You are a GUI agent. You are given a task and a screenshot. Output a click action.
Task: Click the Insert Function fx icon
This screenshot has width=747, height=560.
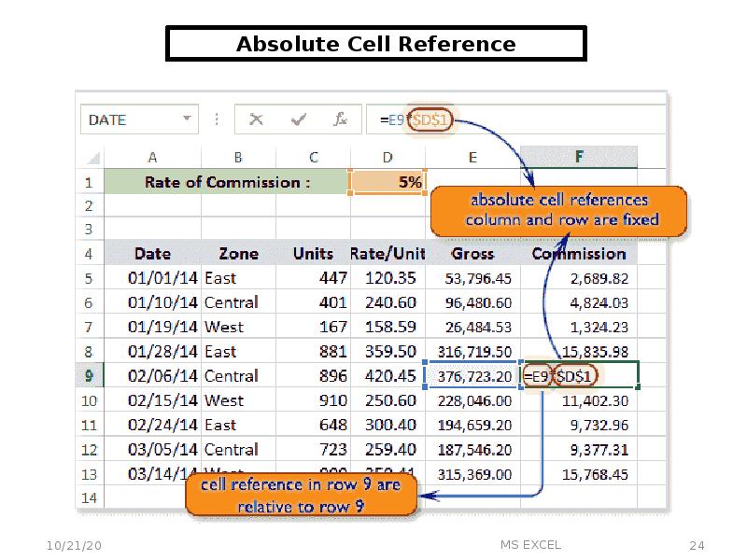tap(341, 119)
